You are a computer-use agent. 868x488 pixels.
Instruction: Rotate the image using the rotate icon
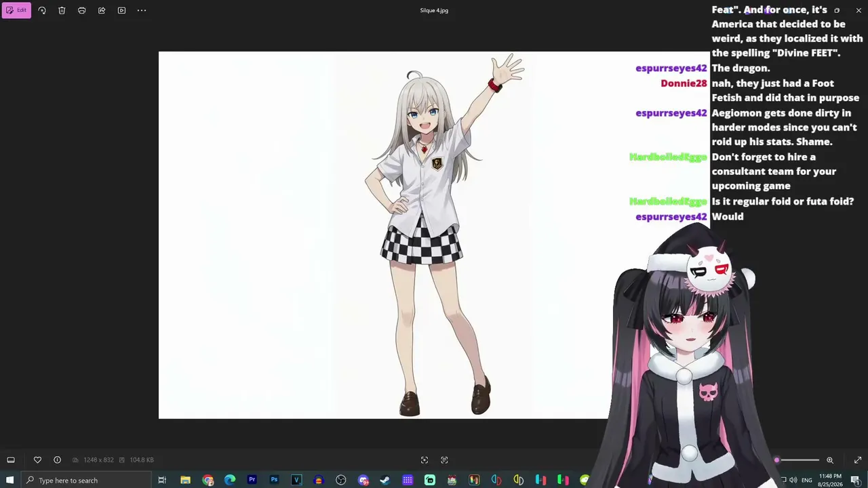(42, 10)
